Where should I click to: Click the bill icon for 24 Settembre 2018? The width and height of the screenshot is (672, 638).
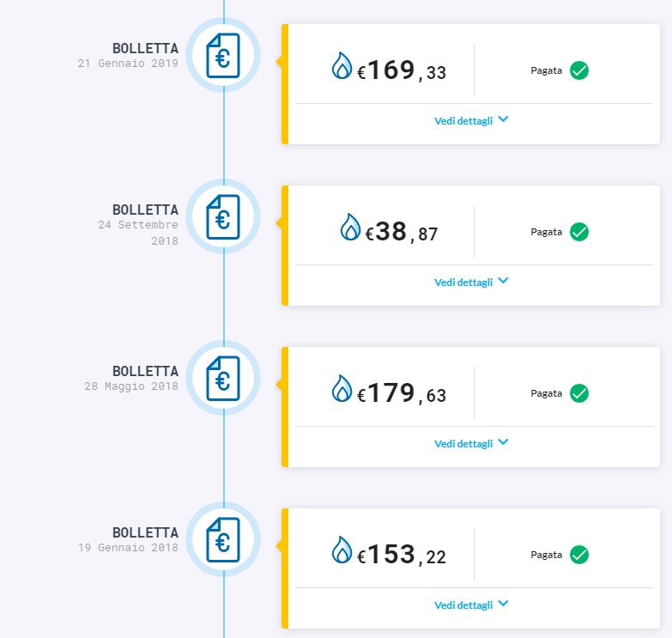pos(223,217)
